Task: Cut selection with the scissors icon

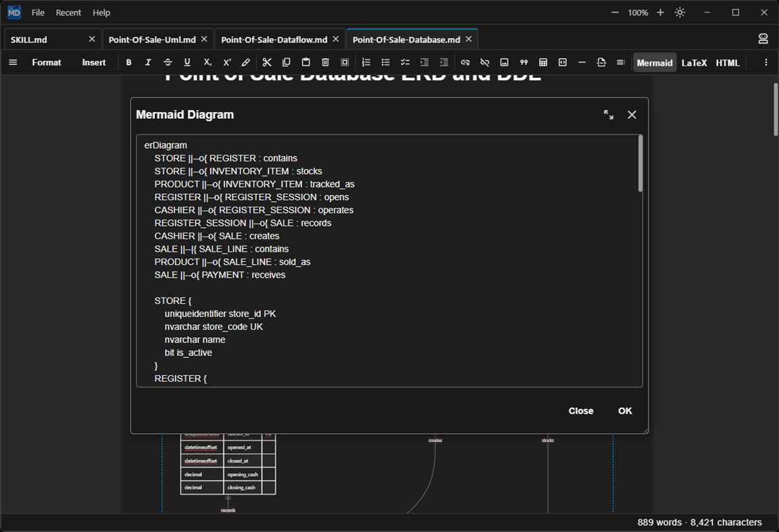Action: 267,63
